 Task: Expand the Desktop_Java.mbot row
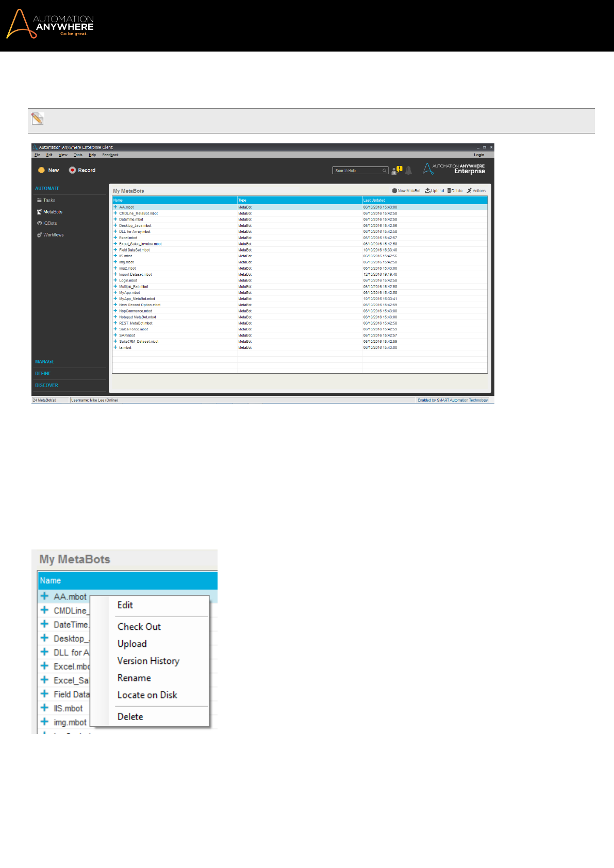pyautogui.click(x=115, y=225)
